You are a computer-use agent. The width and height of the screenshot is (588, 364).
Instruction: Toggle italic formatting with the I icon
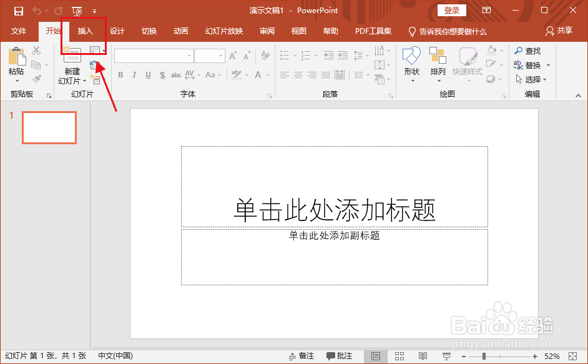pyautogui.click(x=134, y=75)
